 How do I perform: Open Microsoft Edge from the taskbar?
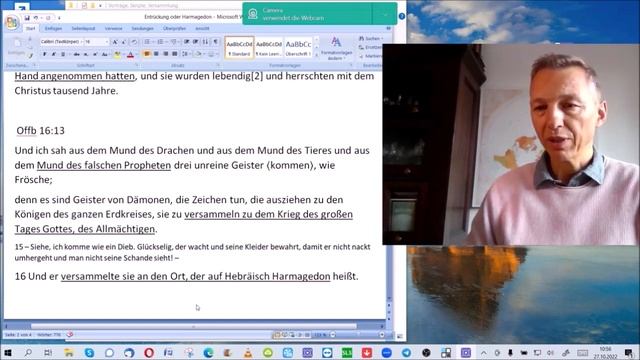coord(208,352)
